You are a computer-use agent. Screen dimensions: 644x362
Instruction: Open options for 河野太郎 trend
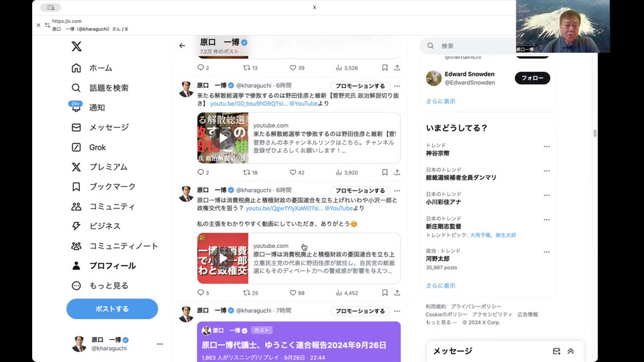546,252
